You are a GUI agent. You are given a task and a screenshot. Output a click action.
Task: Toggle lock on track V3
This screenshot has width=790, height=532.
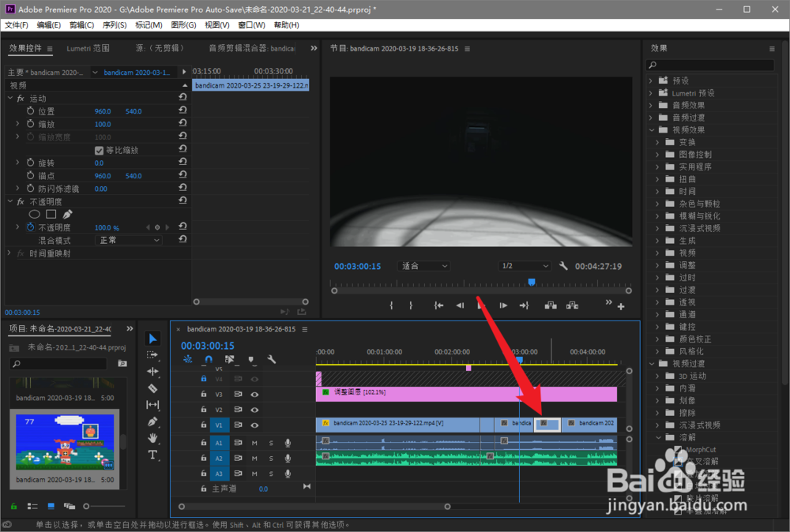pos(204,394)
